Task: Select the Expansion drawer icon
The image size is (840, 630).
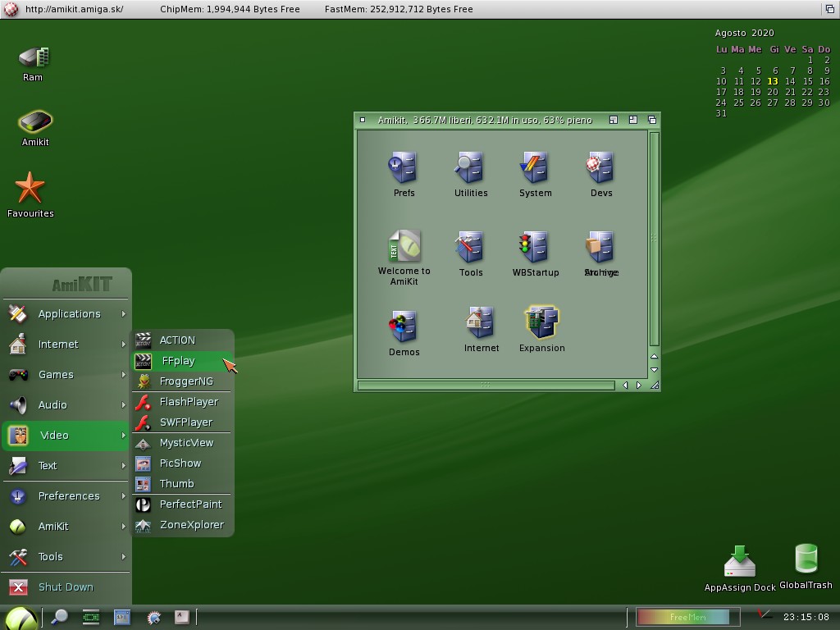Action: click(x=541, y=323)
